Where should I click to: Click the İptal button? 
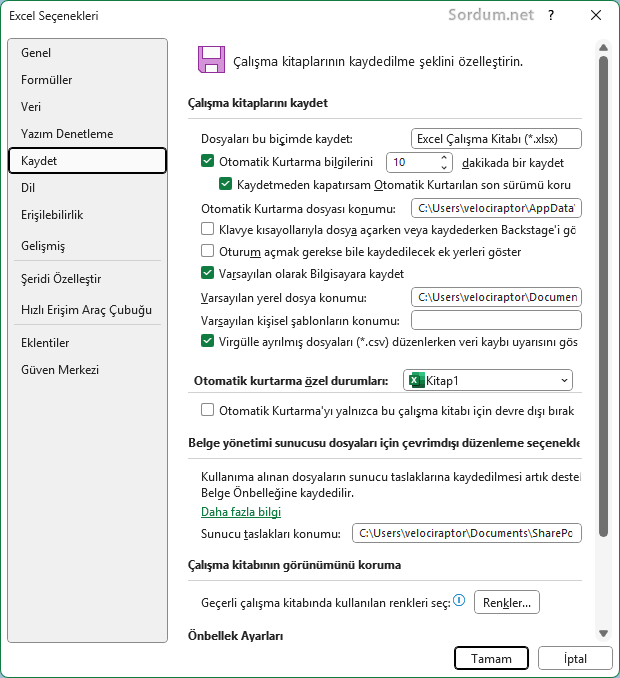coord(575,658)
